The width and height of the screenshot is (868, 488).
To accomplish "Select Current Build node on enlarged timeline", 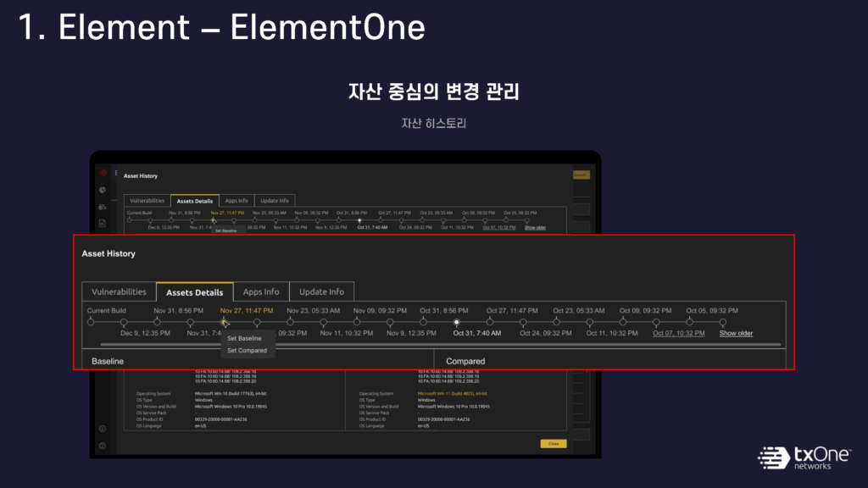I will pyautogui.click(x=91, y=322).
